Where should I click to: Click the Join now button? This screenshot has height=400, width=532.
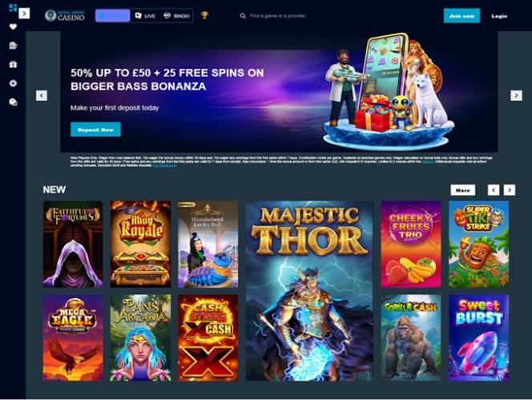[x=461, y=16]
